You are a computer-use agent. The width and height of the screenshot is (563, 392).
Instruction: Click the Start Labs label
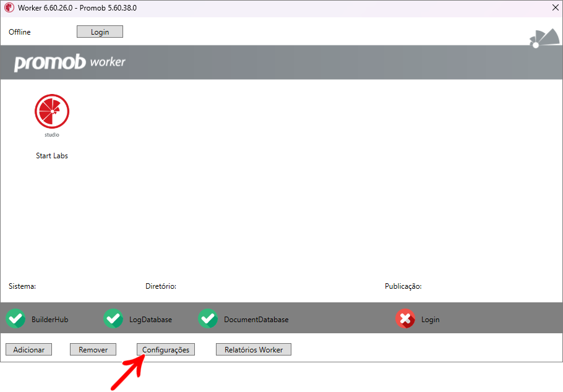pyautogui.click(x=52, y=156)
